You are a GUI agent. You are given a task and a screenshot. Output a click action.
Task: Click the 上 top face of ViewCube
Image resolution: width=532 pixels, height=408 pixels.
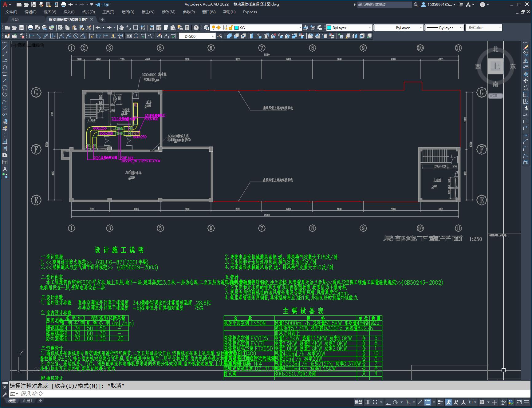[495, 66]
